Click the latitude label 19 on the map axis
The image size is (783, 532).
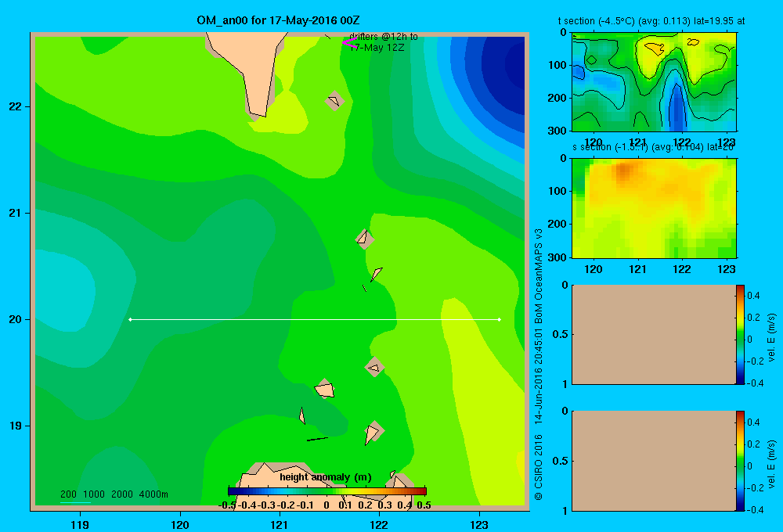[x=15, y=426]
